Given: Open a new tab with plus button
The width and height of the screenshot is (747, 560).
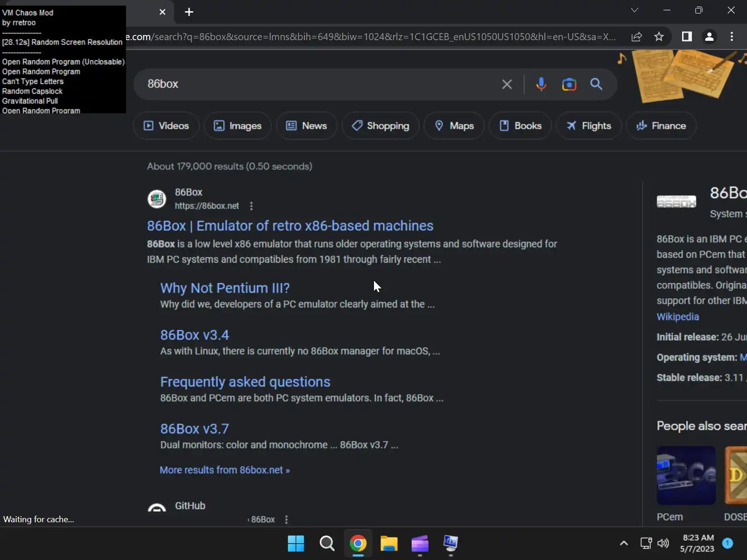Looking at the screenshot, I should (189, 12).
